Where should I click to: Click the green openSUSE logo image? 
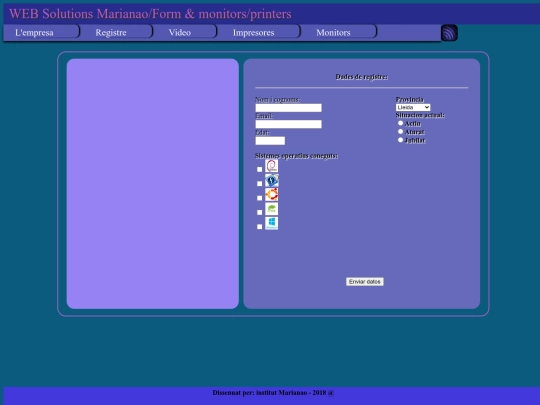[271, 209]
